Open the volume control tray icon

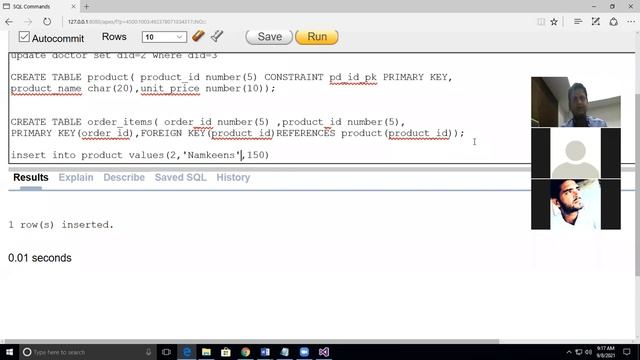[588, 352]
